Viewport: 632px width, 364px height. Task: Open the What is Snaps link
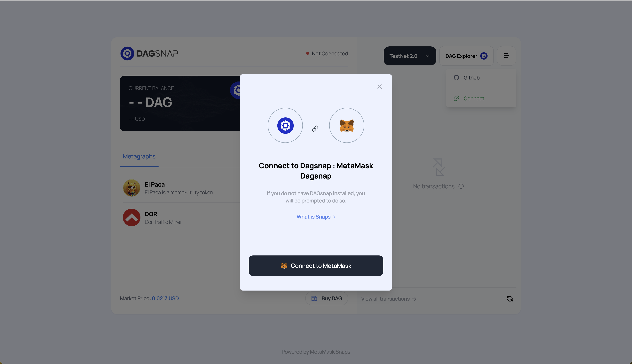(x=315, y=217)
